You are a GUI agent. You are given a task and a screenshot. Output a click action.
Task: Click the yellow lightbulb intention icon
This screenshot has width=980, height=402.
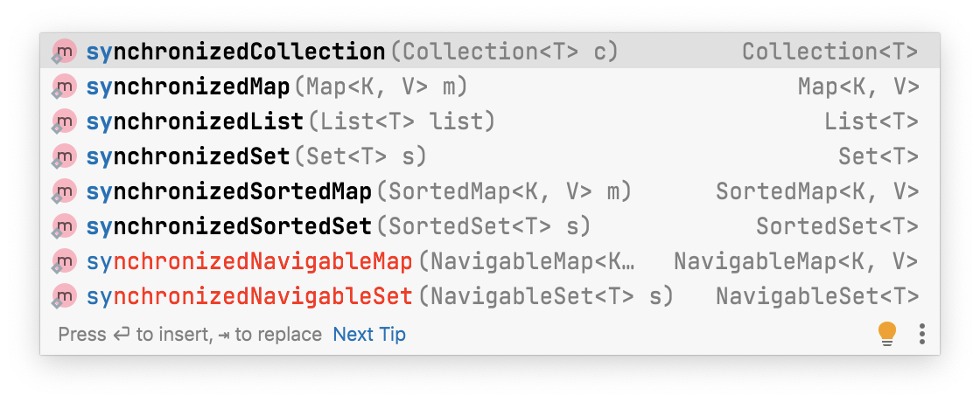(887, 334)
